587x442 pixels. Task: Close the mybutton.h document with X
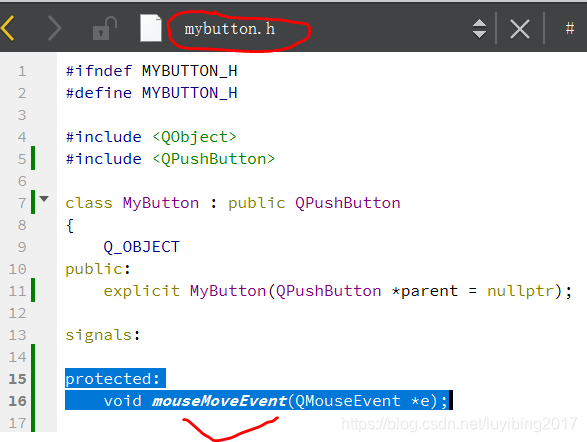(x=520, y=29)
